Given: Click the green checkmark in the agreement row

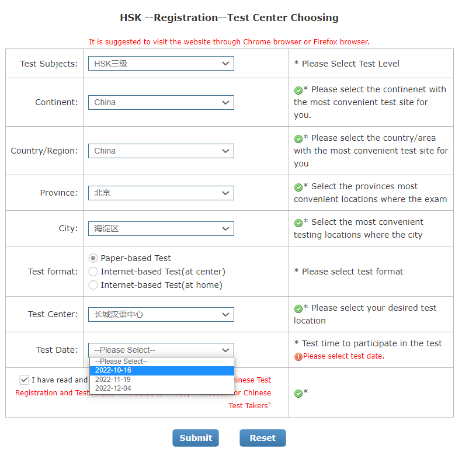Looking at the screenshot, I should [298, 393].
